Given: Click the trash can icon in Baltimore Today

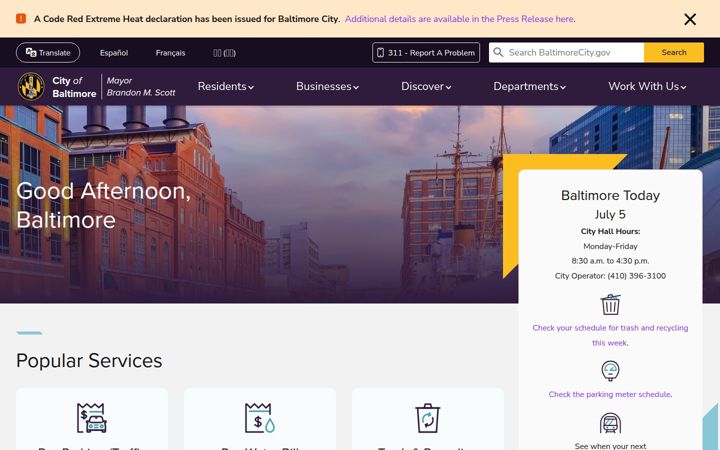Looking at the screenshot, I should pyautogui.click(x=610, y=304).
